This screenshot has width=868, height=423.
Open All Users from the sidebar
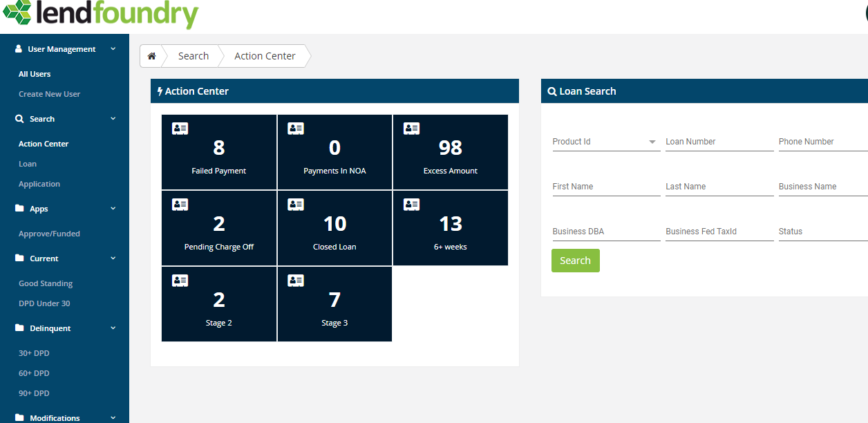35,74
